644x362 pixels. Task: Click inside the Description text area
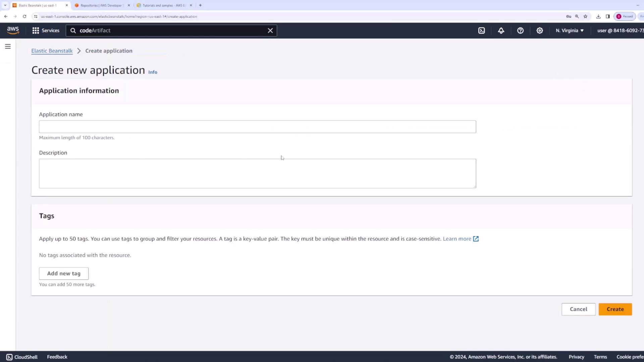pyautogui.click(x=257, y=173)
